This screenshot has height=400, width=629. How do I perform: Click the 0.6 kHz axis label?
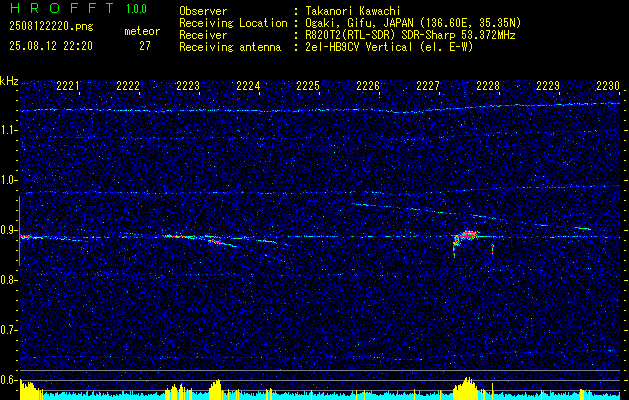point(8,380)
